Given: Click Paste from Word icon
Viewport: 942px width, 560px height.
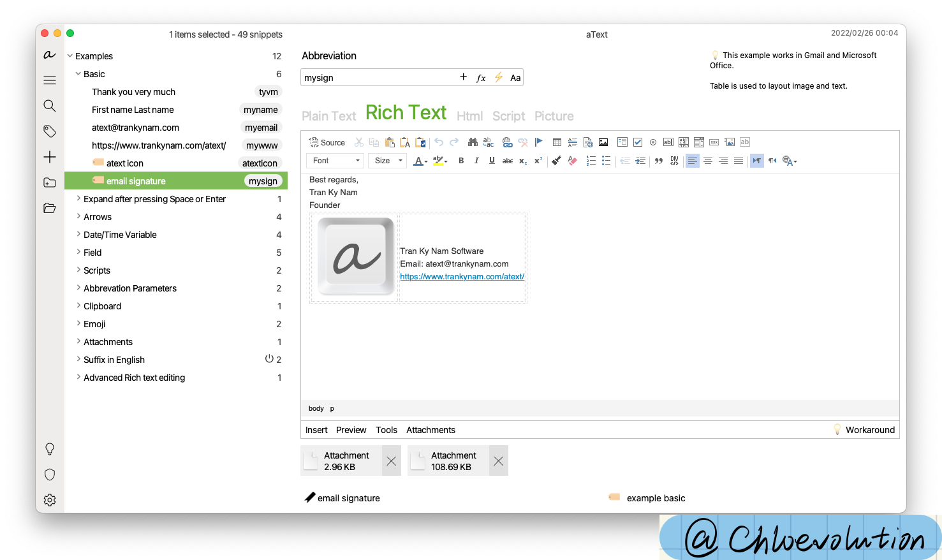Looking at the screenshot, I should click(x=420, y=142).
